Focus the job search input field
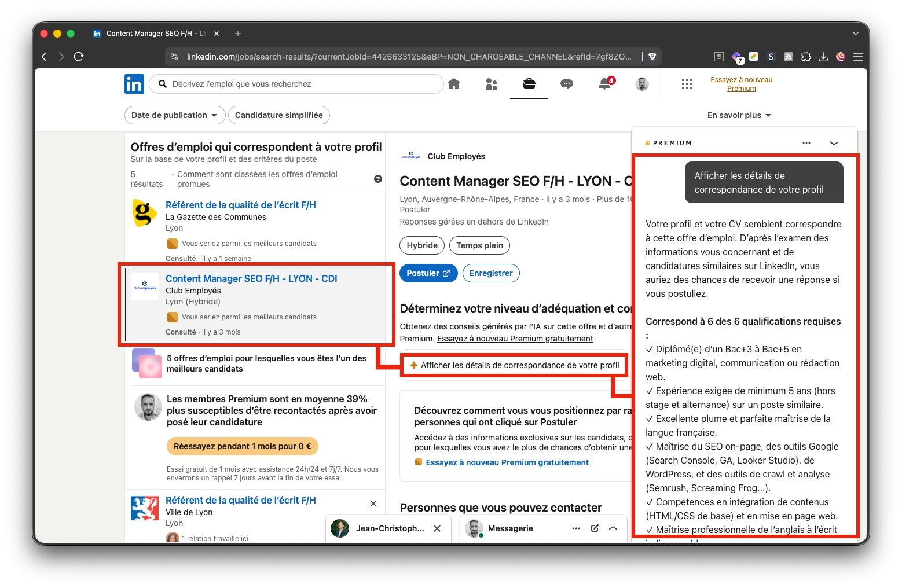 coord(296,84)
